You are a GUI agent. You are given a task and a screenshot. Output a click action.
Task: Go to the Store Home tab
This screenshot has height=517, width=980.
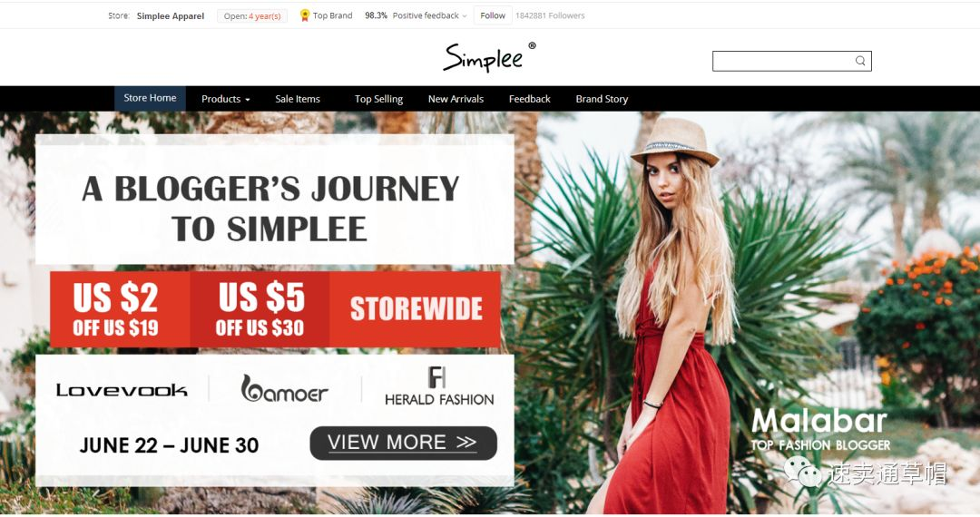tap(150, 98)
